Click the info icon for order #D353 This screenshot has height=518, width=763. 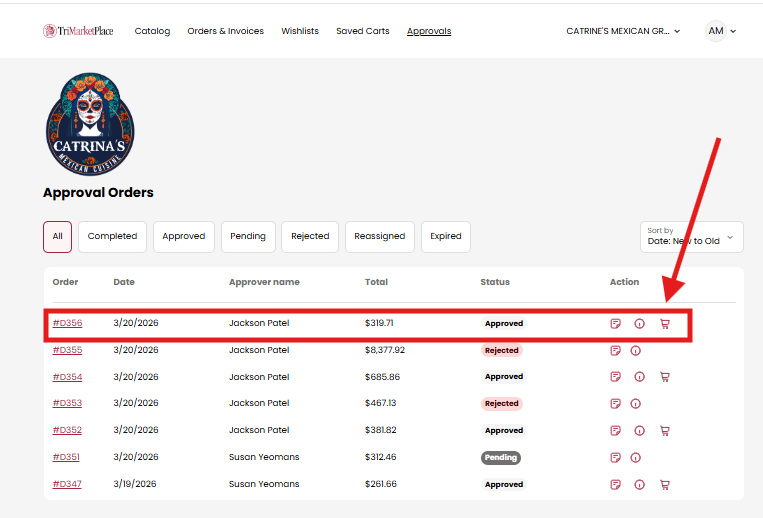(x=640, y=404)
